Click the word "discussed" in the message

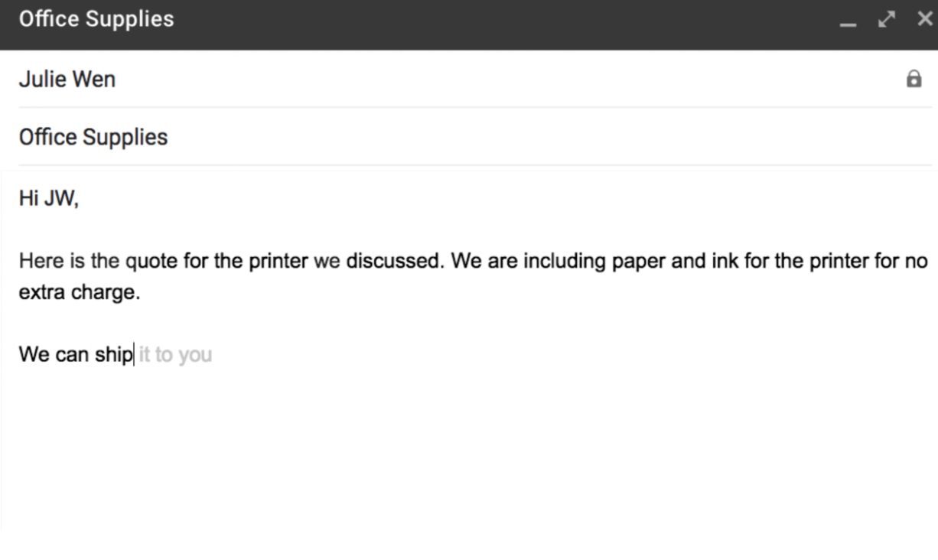click(393, 261)
